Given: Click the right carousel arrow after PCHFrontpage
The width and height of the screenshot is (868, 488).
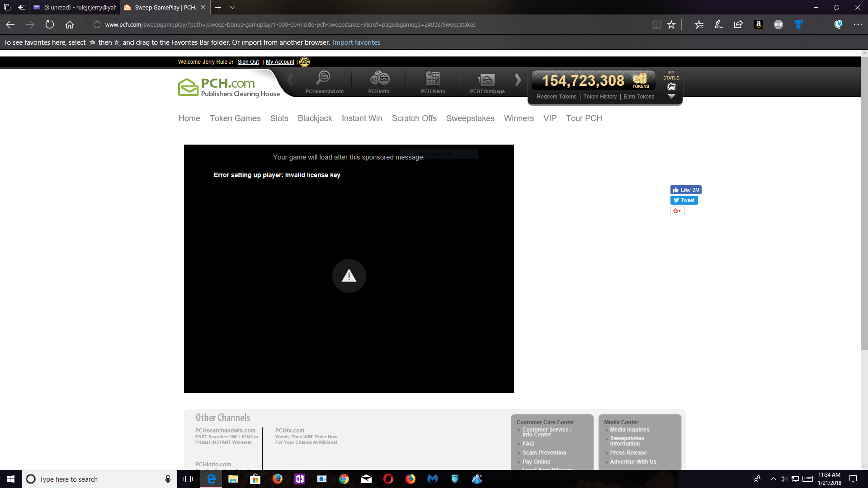Looking at the screenshot, I should click(518, 80).
